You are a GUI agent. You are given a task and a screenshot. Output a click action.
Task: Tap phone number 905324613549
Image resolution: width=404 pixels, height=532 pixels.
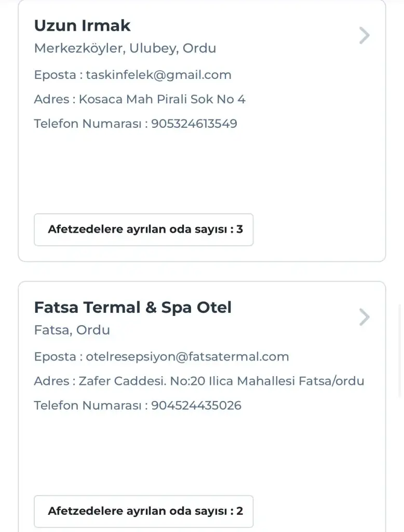click(194, 124)
